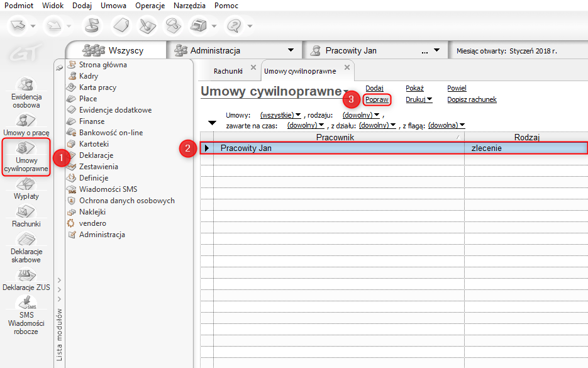Open Ochrona danych osobowych module
The height and width of the screenshot is (368, 588).
tap(126, 201)
